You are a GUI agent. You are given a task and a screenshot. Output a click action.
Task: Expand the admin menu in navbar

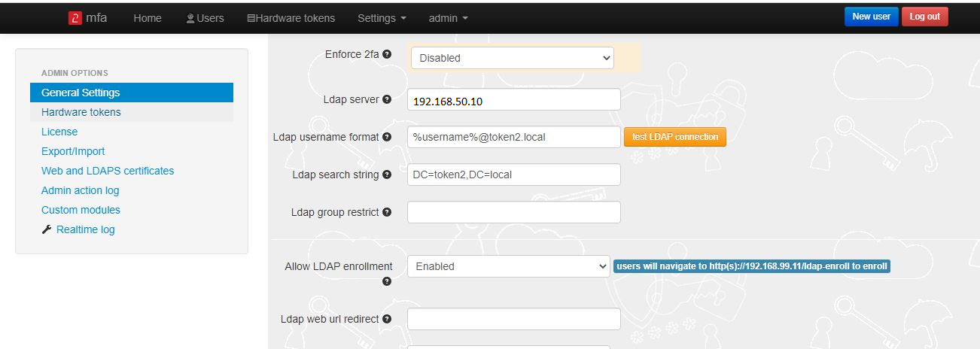tap(448, 18)
